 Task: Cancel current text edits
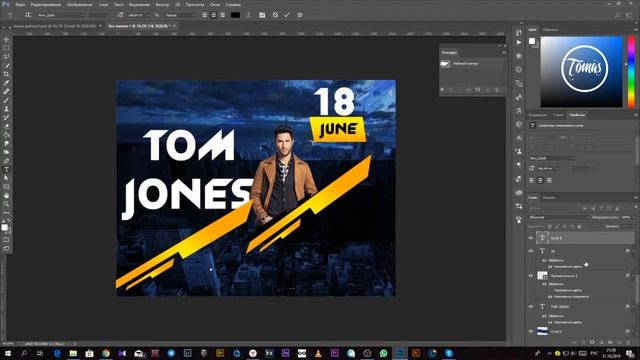click(x=276, y=15)
